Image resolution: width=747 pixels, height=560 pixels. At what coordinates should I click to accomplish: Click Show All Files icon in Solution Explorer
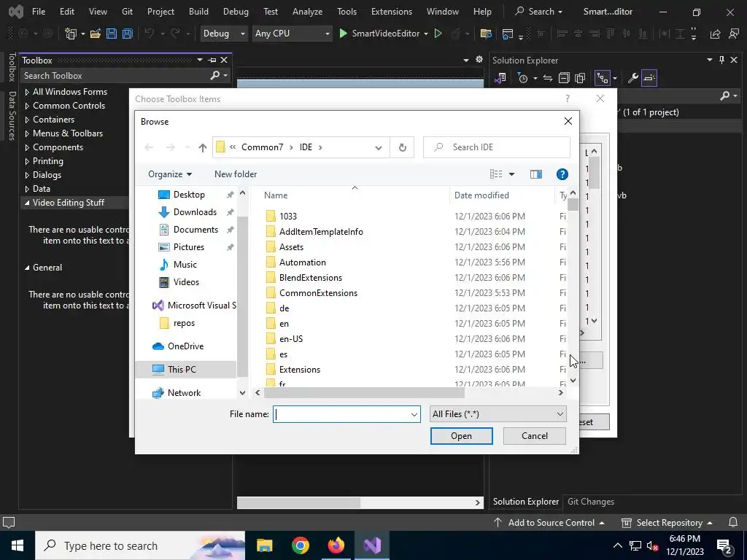(580, 78)
